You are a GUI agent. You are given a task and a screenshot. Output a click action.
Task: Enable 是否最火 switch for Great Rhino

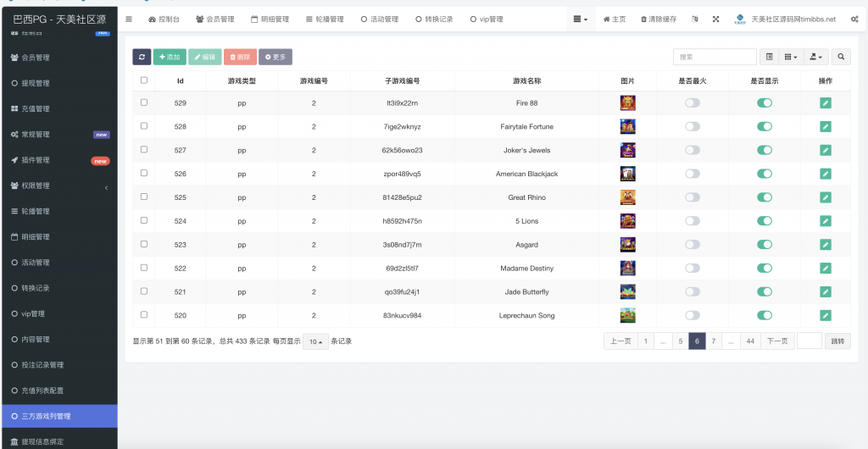pos(693,197)
